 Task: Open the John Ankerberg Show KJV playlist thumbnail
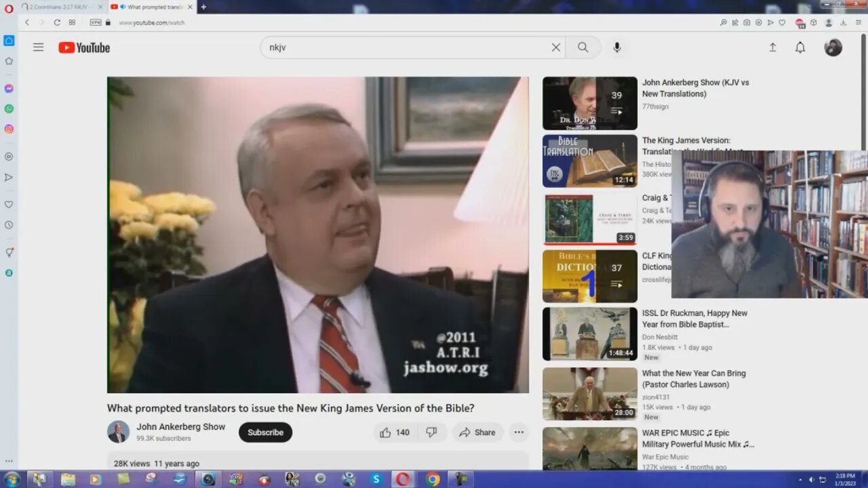click(x=590, y=103)
